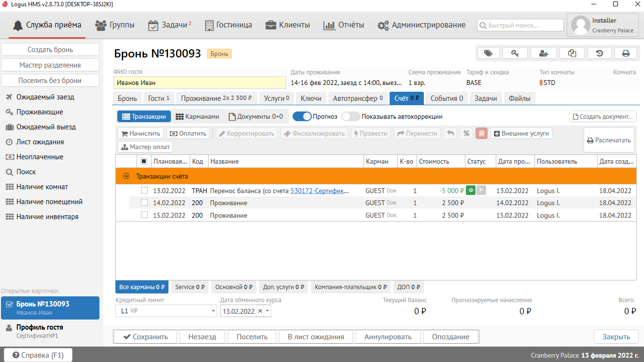Viewport: 644px width, 362px height.
Task: Click the Распечатать button
Action: (x=609, y=140)
